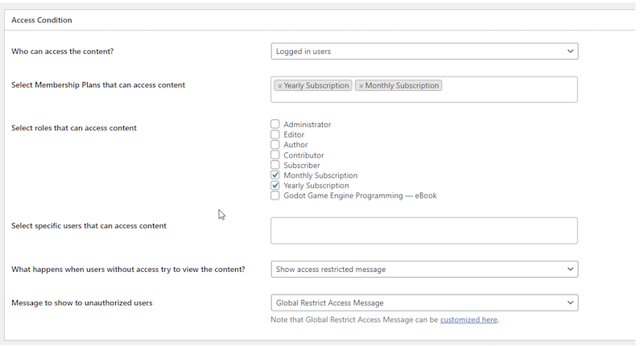The image size is (644, 346).
Task: Open the 'Who can access the content' dropdown
Action: click(x=424, y=51)
